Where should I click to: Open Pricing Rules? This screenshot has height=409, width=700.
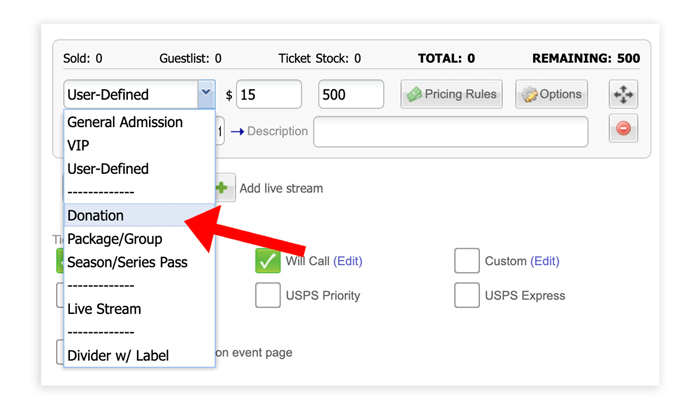click(451, 94)
